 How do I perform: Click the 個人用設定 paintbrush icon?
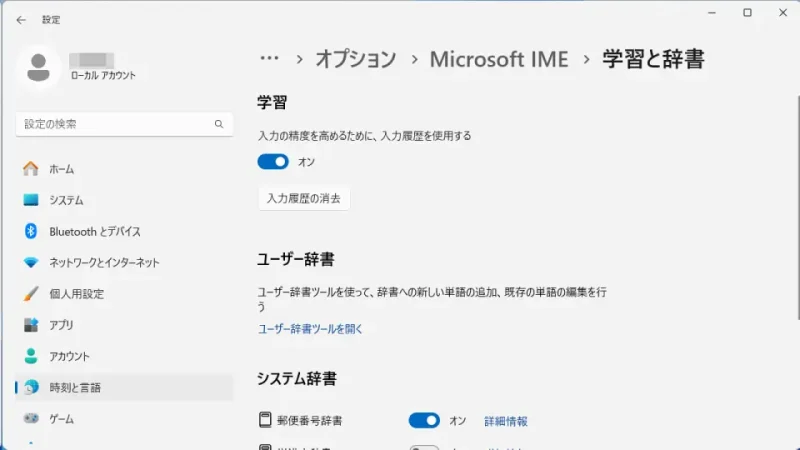click(31, 294)
